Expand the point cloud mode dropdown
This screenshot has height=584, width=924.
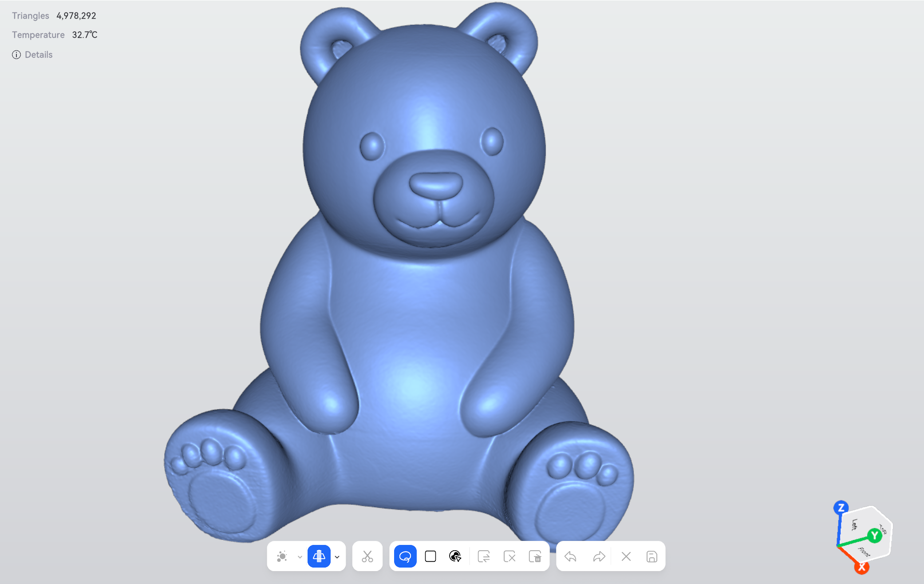(x=300, y=557)
